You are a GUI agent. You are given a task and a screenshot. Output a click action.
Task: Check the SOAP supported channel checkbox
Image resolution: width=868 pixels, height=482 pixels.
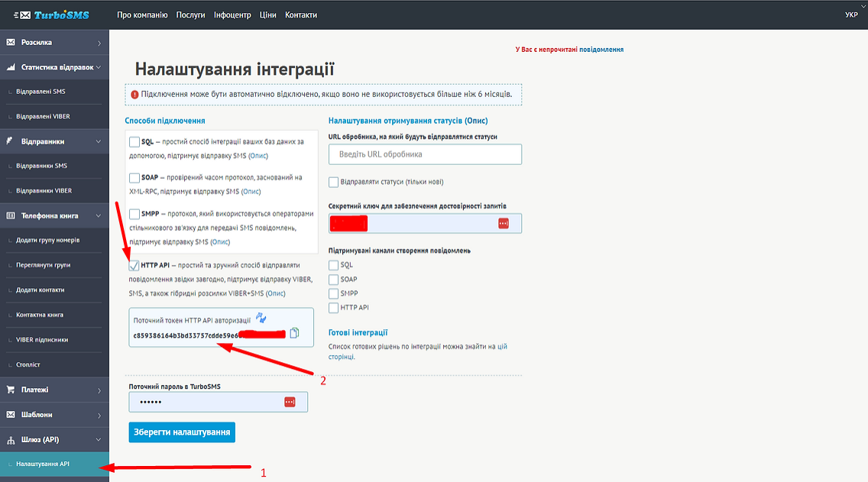[333, 280]
